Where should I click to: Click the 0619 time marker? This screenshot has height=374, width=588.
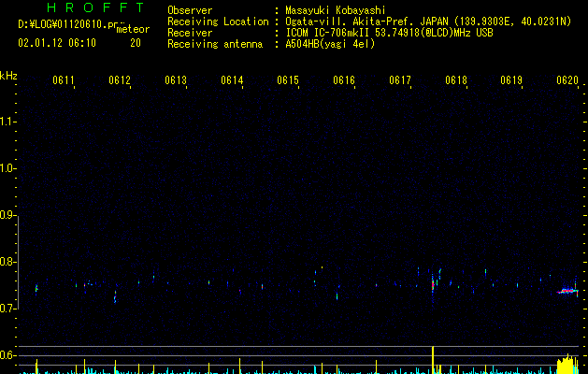(x=511, y=80)
